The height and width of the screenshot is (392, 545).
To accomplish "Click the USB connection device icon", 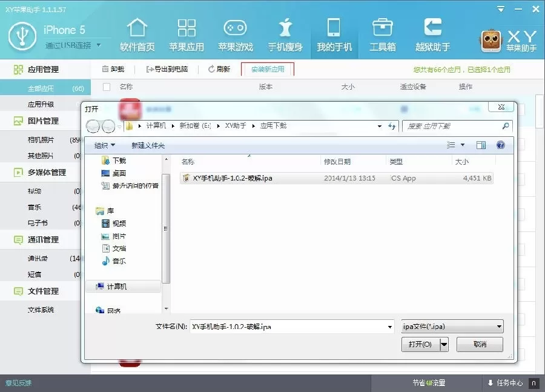I will coord(22,36).
